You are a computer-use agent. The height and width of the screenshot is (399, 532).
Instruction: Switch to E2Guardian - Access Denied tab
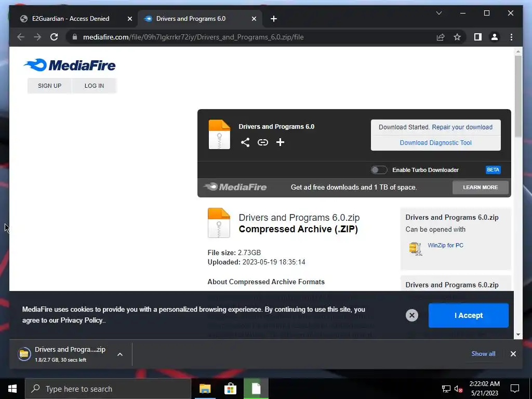(x=71, y=19)
